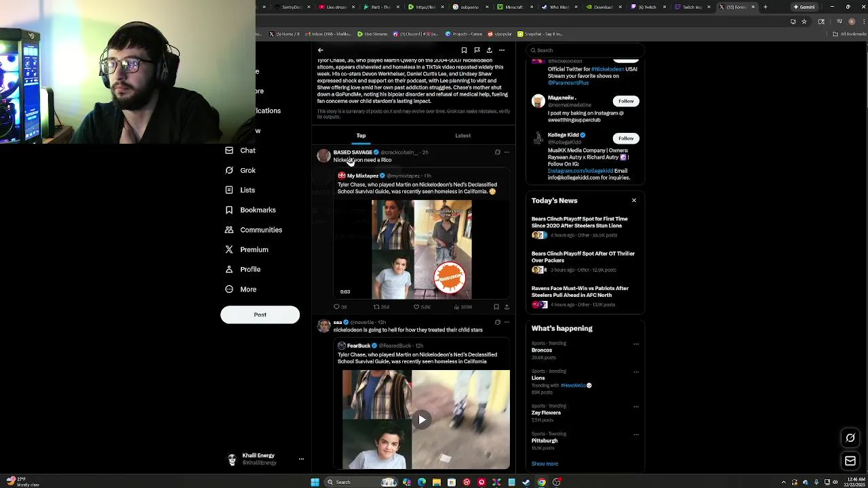Open Premium in the sidebar

[x=247, y=249]
